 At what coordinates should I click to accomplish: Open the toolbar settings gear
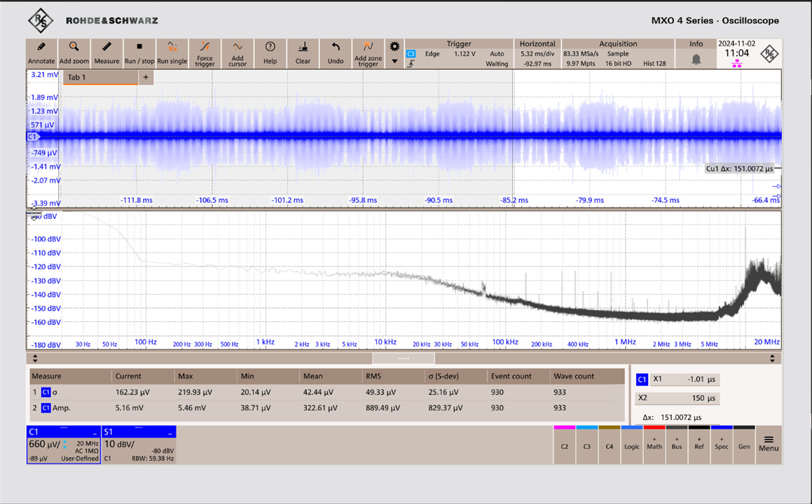(394, 47)
